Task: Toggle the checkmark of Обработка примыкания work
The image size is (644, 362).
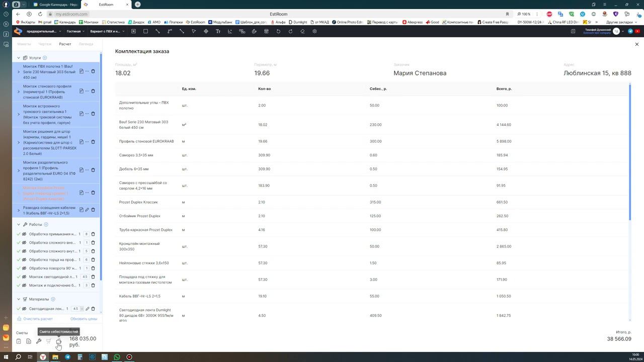Action: (x=19, y=234)
